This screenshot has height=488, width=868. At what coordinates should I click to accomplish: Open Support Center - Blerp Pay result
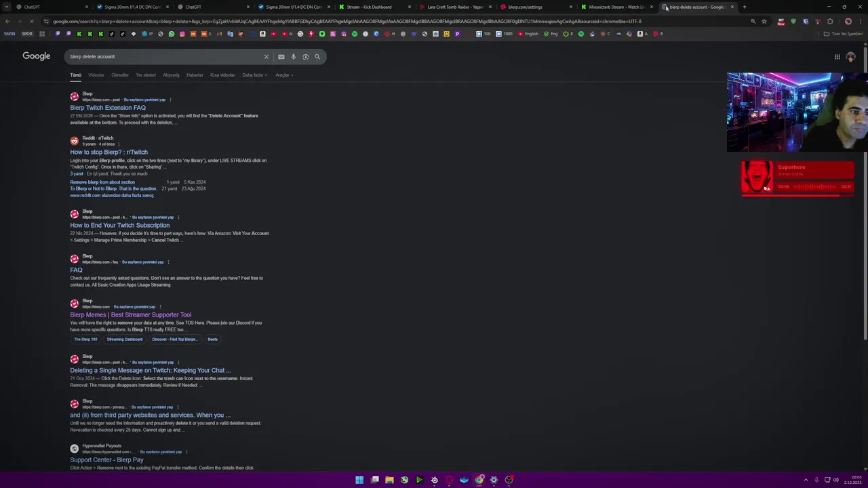106,460
